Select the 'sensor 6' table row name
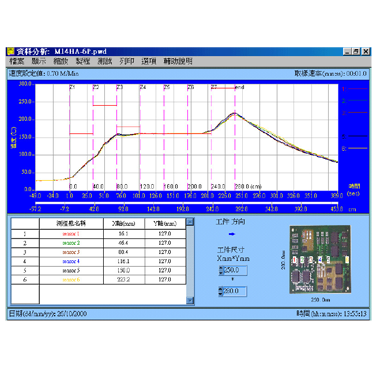 [71, 280]
